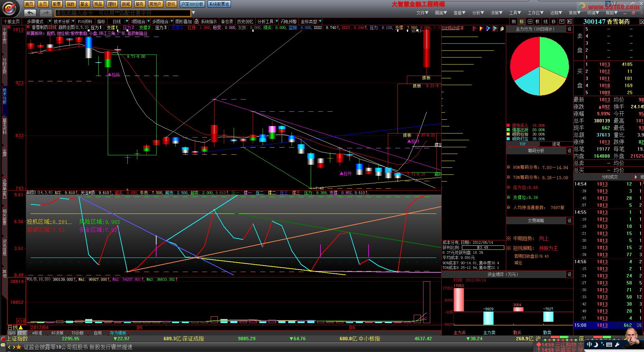Screen dimensions: 644x352
Task: Click the lock icon beside 图形叠加
Action: [x=196, y=21]
